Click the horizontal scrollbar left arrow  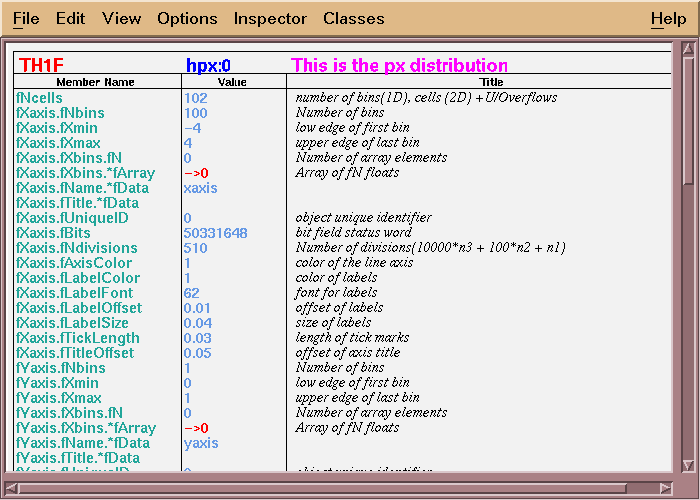tap(11, 488)
